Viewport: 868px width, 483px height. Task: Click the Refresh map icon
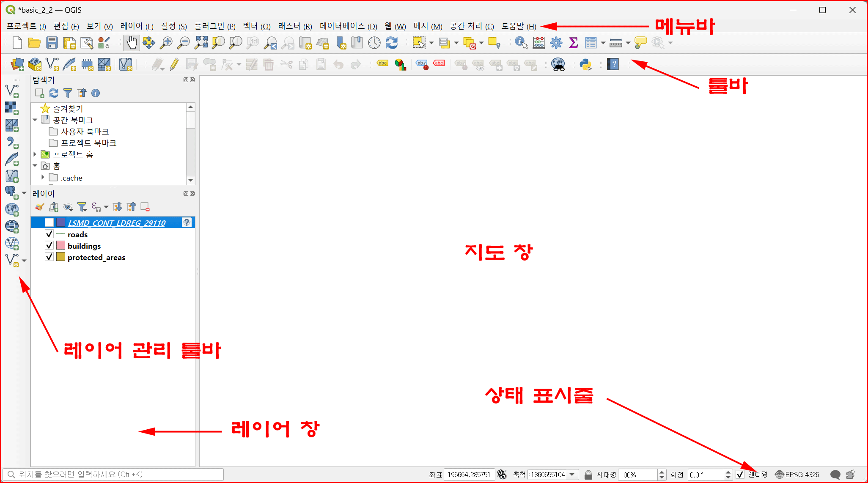click(x=392, y=43)
